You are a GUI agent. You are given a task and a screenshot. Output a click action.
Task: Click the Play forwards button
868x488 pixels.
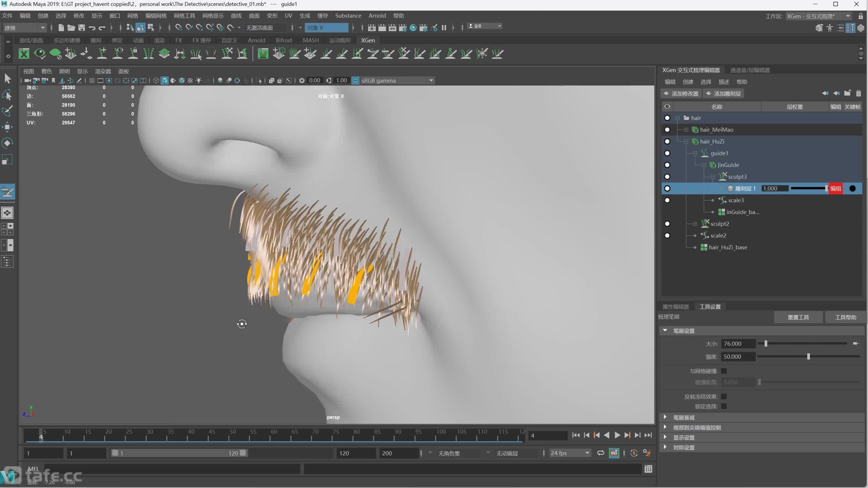coord(617,435)
